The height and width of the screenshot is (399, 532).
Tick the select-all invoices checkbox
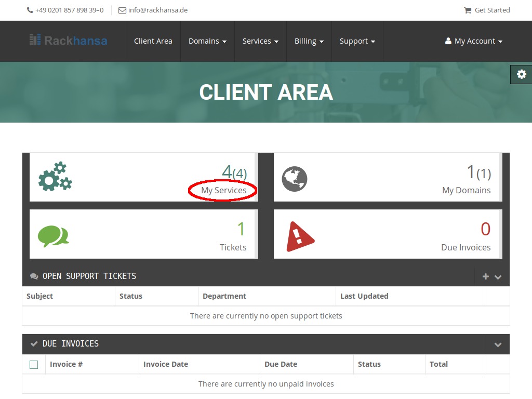pyautogui.click(x=34, y=364)
